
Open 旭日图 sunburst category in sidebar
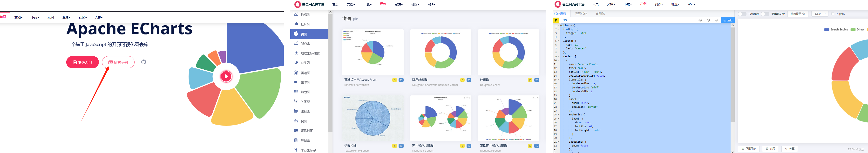[x=309, y=140]
